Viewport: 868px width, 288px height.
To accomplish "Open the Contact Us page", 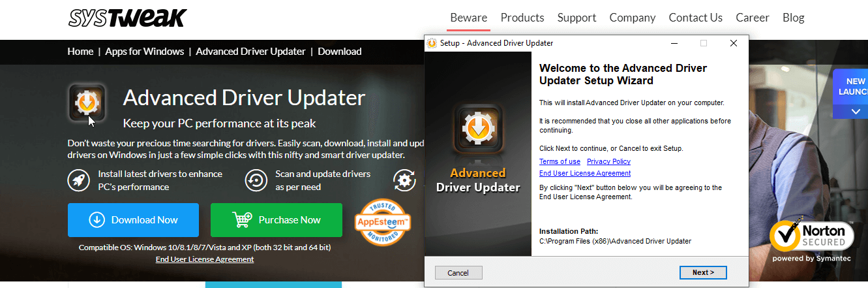I will pos(696,18).
